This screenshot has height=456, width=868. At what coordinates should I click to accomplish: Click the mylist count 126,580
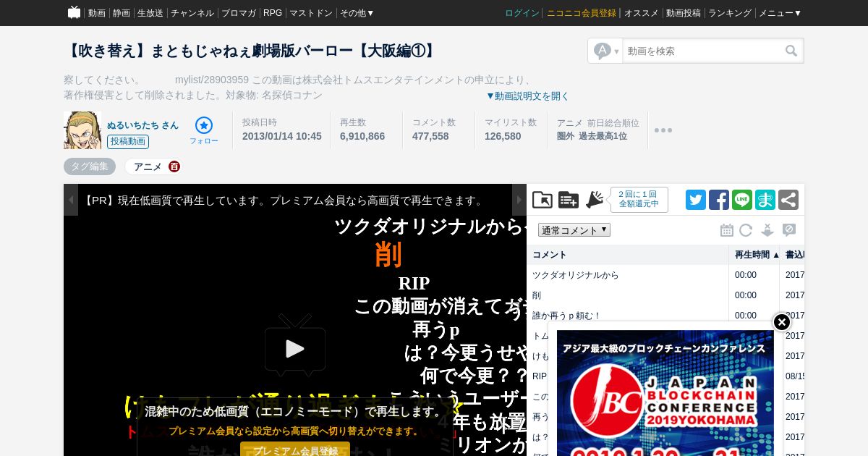pyautogui.click(x=503, y=136)
